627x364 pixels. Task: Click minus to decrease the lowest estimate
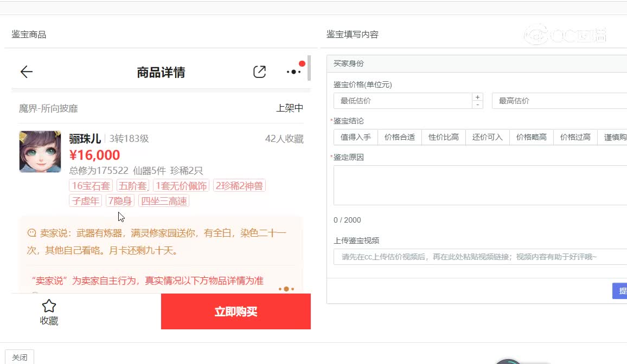[x=477, y=104]
